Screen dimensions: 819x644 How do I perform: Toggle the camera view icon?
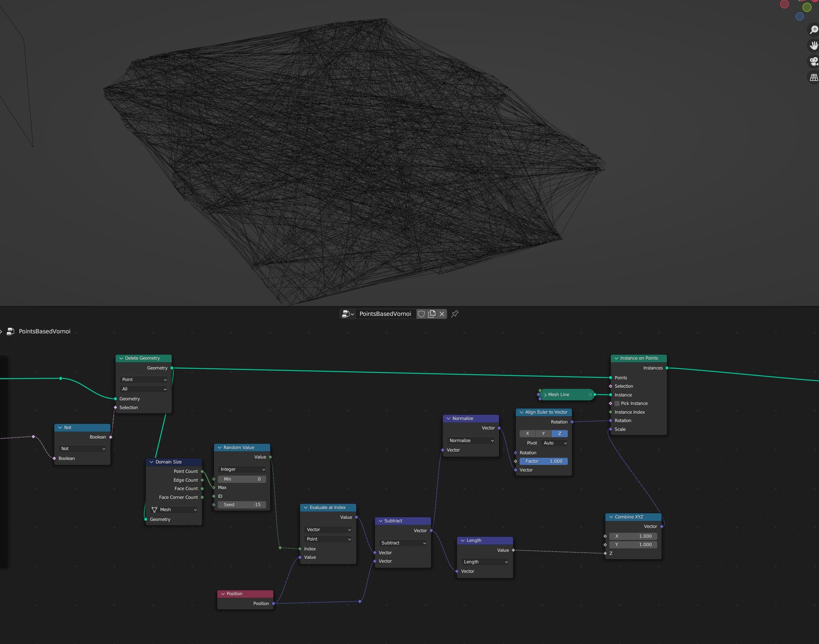pyautogui.click(x=813, y=61)
